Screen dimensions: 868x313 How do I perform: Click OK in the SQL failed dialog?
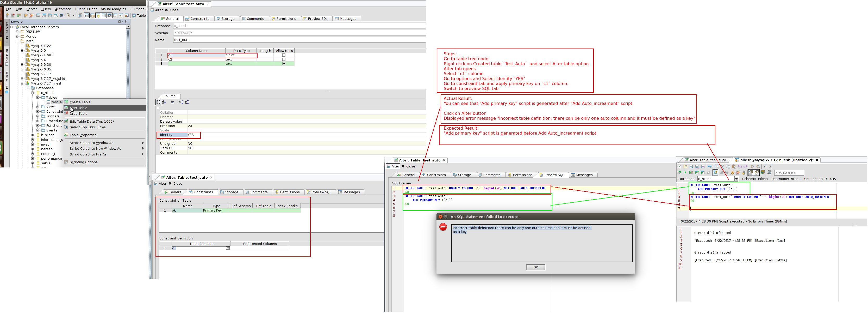point(535,267)
